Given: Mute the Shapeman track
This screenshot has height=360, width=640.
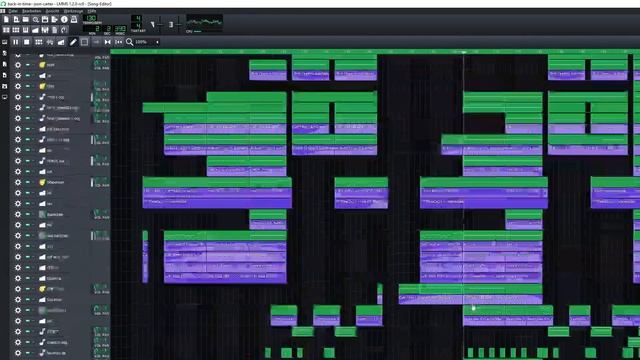Looking at the screenshot, I should pos(27,182).
